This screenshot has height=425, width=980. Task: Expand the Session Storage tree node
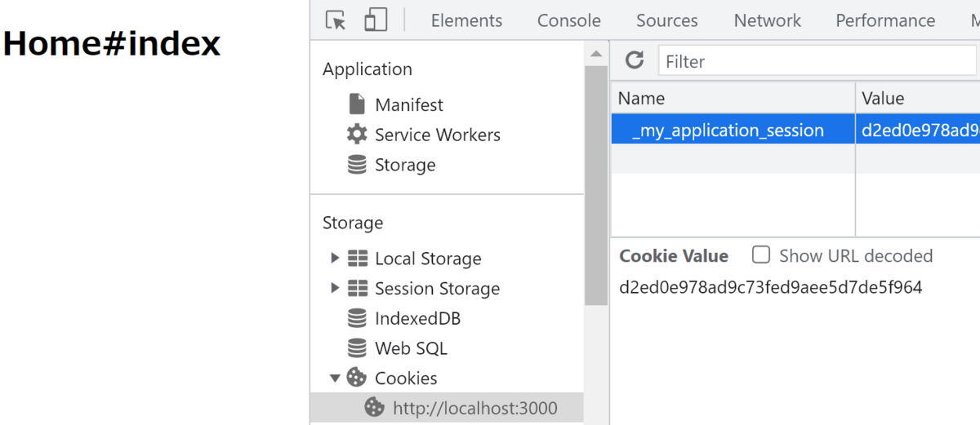[x=335, y=288]
